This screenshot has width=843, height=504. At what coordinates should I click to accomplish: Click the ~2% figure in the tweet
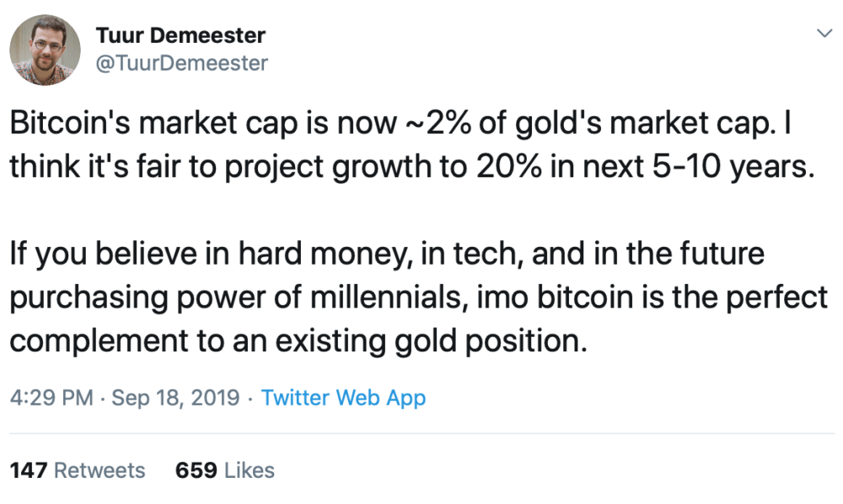(x=437, y=123)
